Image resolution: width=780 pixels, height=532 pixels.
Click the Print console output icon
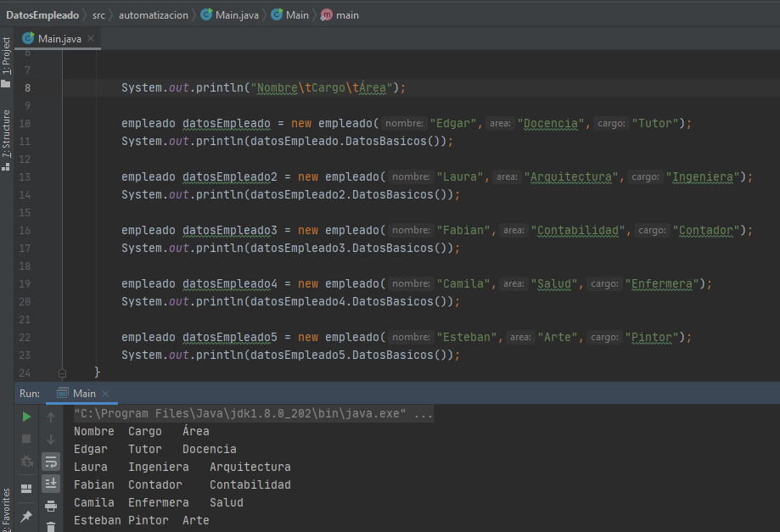pyautogui.click(x=51, y=507)
